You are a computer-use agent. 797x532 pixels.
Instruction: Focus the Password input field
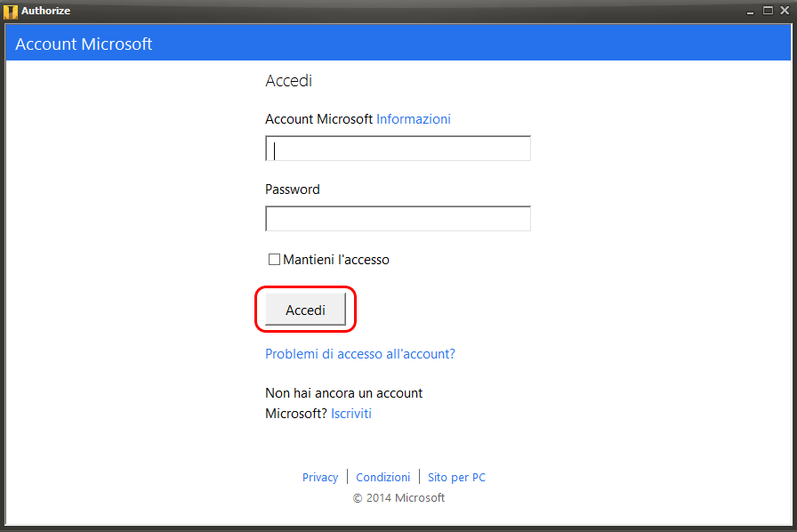pyautogui.click(x=398, y=218)
